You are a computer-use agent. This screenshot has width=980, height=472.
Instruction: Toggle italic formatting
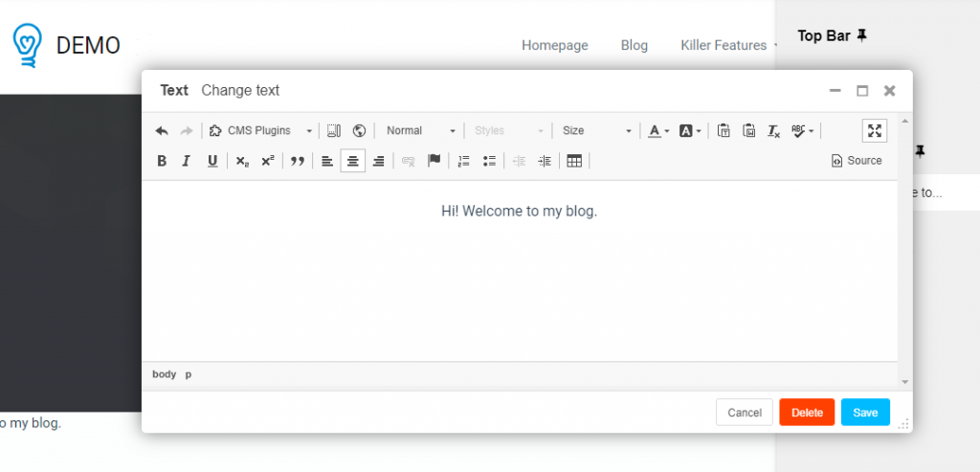[187, 161]
